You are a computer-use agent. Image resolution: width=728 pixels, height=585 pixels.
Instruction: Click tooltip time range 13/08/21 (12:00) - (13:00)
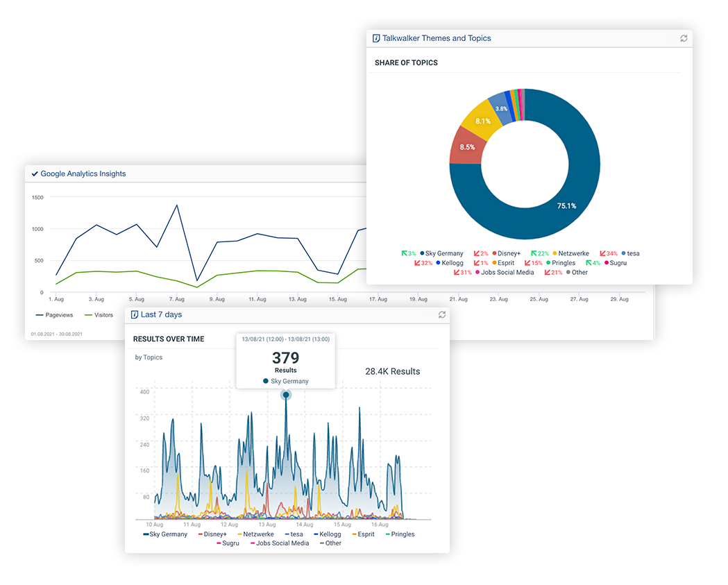click(285, 339)
